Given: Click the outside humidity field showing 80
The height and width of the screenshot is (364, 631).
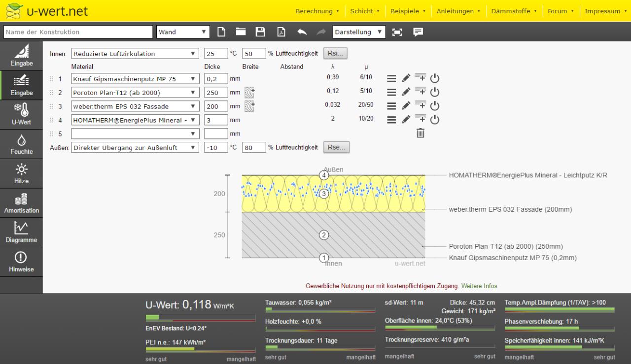Looking at the screenshot, I should 254,147.
